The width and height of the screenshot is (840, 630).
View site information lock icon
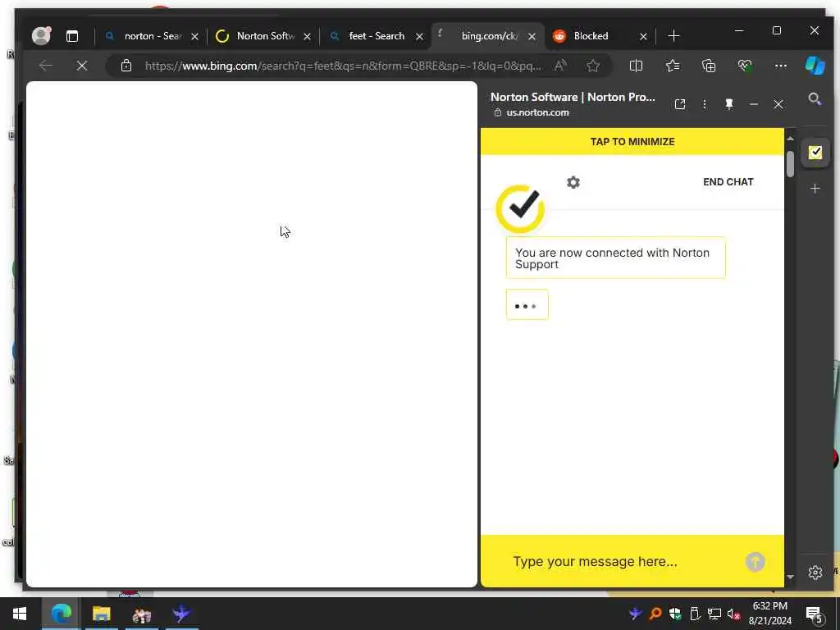click(x=126, y=66)
